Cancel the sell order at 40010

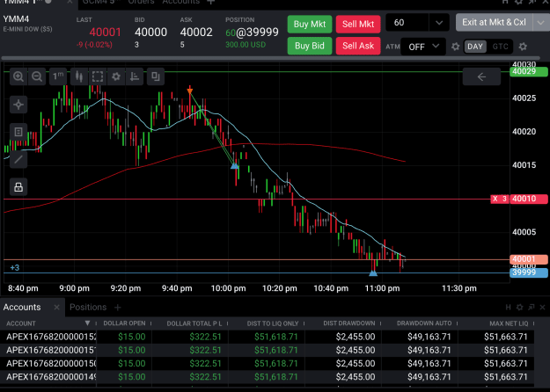pos(495,199)
